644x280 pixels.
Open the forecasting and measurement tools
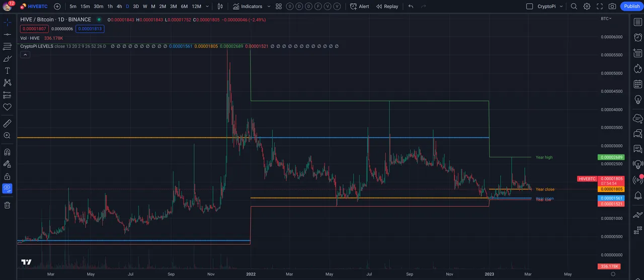(7, 95)
